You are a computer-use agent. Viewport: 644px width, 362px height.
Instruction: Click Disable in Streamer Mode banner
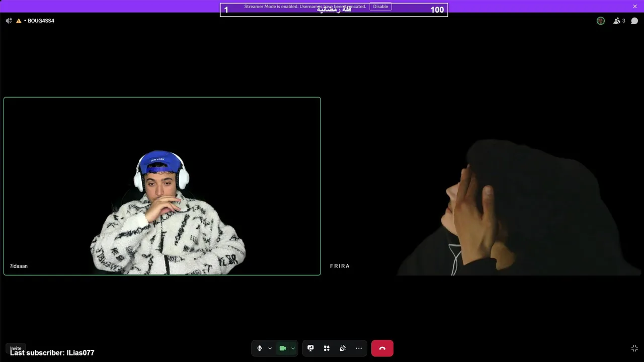(x=380, y=7)
